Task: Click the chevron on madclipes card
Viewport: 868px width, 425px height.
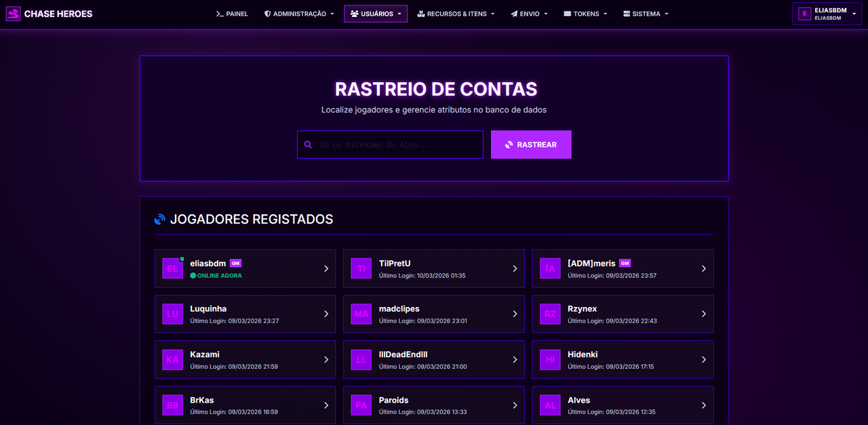Action: pyautogui.click(x=515, y=314)
